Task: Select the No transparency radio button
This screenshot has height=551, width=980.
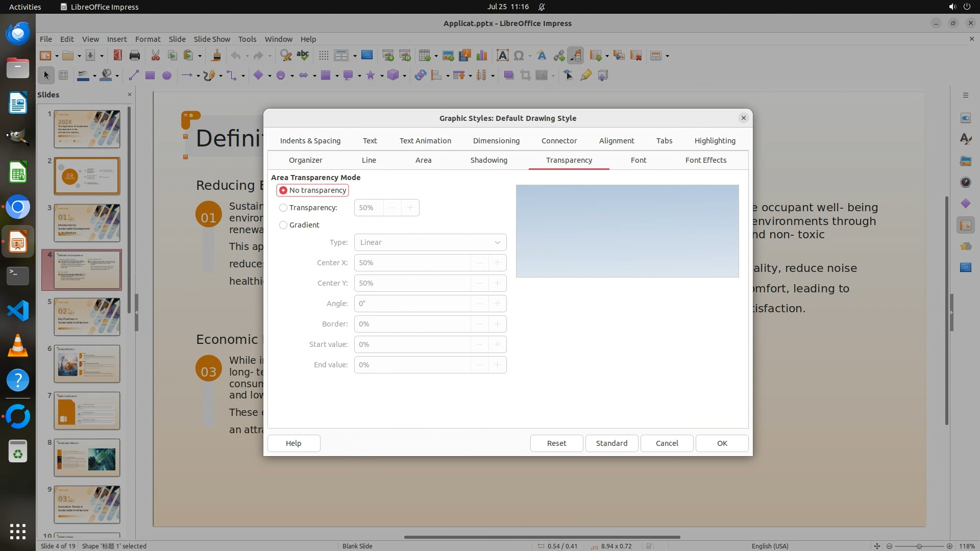Action: [x=283, y=190]
